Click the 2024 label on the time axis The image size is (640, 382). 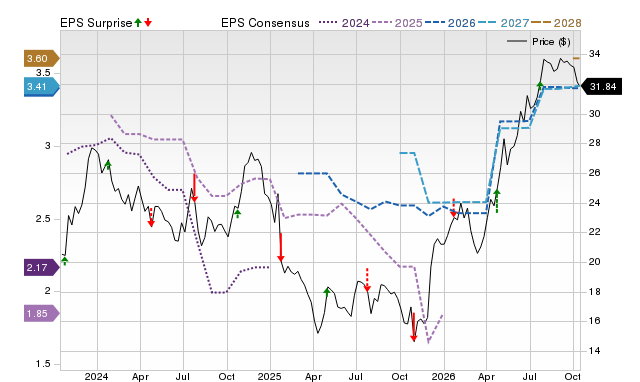tap(97, 376)
